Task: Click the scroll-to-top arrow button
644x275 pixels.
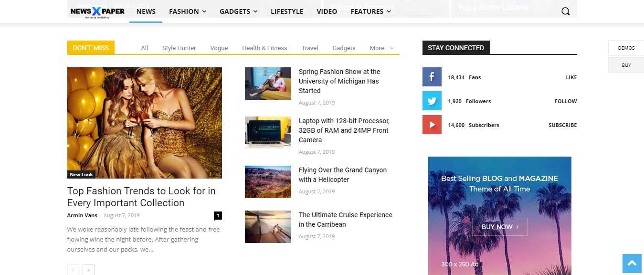Action: click(x=632, y=263)
